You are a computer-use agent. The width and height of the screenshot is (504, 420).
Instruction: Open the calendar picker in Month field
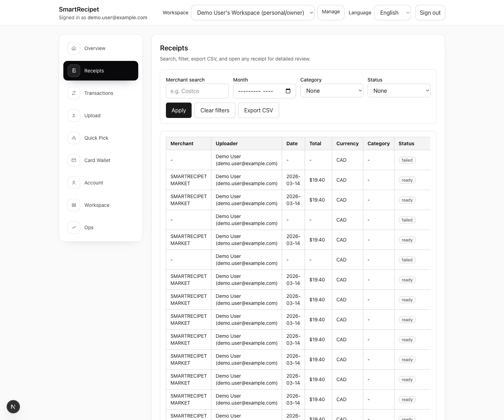(x=288, y=91)
